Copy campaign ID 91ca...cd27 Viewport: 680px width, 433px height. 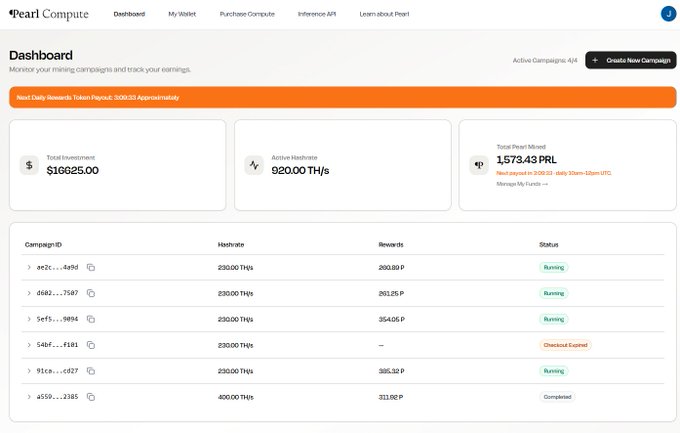pyautogui.click(x=91, y=371)
